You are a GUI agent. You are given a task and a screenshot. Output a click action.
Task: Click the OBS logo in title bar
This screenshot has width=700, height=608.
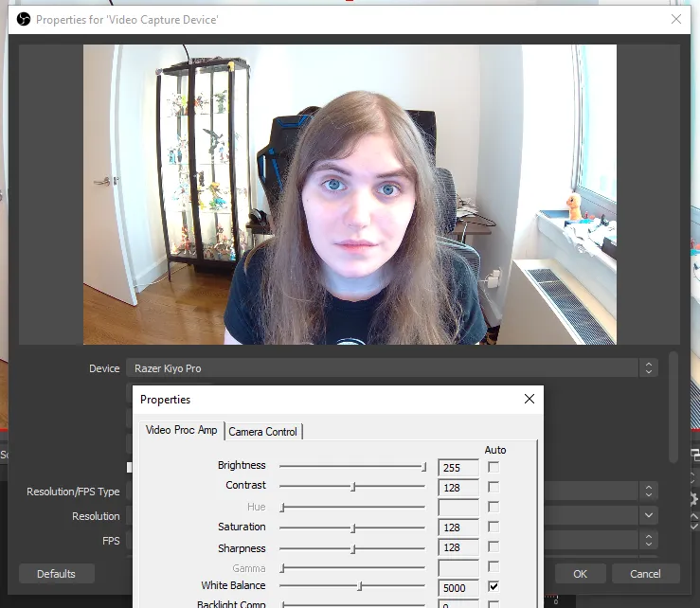(24, 19)
